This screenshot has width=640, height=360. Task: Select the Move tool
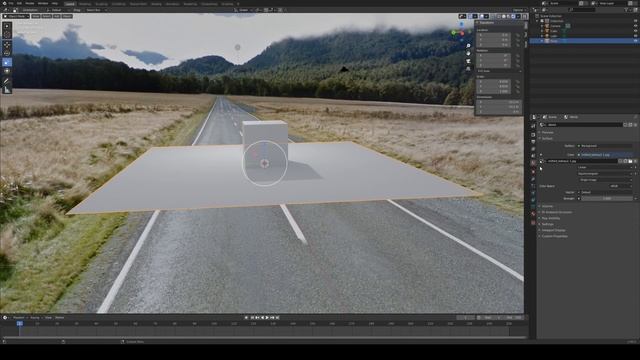pyautogui.click(x=7, y=44)
